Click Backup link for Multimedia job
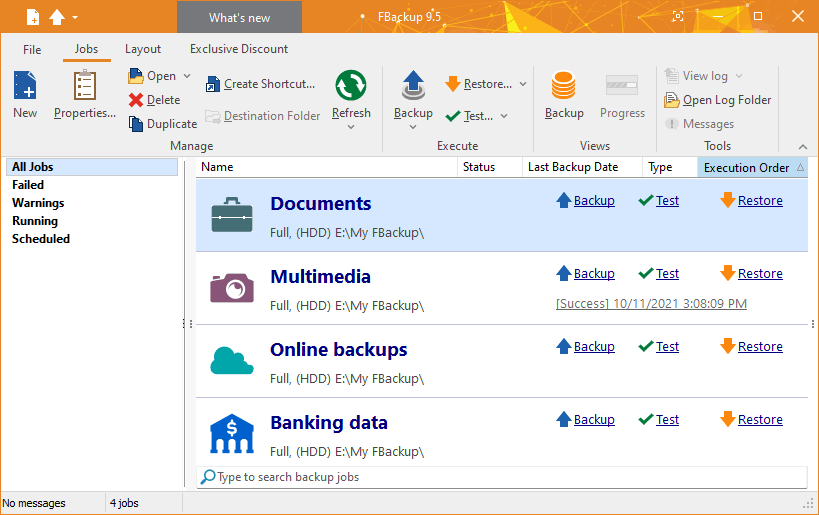This screenshot has height=515, width=819. point(594,274)
